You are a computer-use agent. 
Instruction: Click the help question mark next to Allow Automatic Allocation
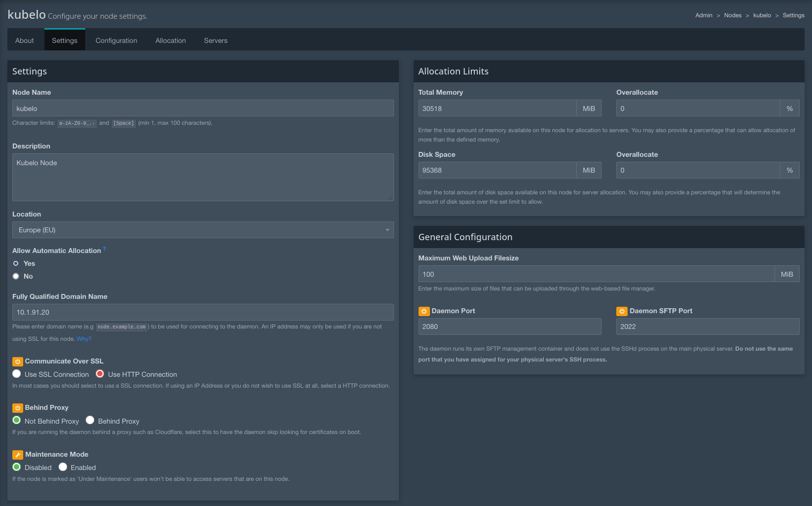tap(105, 249)
